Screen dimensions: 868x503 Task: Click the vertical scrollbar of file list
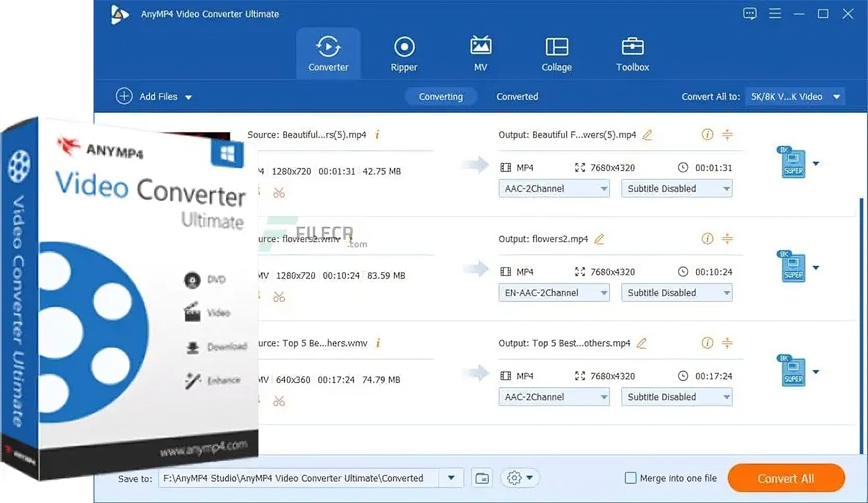point(862,325)
